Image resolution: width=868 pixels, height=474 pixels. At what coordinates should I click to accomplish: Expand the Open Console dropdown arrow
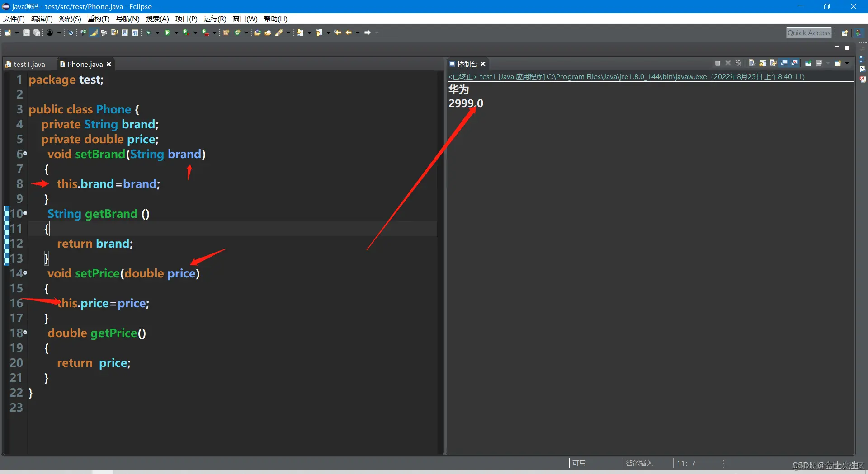click(x=847, y=63)
